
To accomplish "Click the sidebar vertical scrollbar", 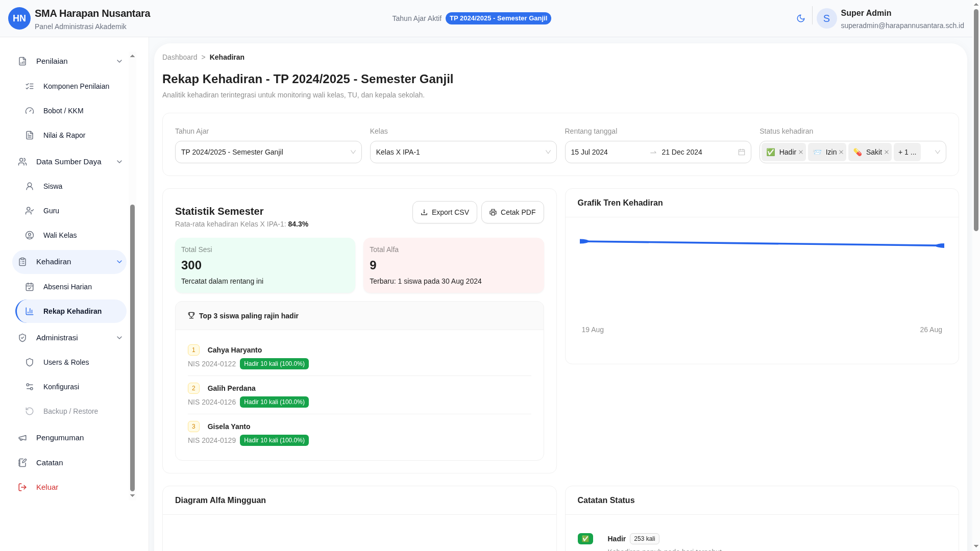I will tap(132, 347).
